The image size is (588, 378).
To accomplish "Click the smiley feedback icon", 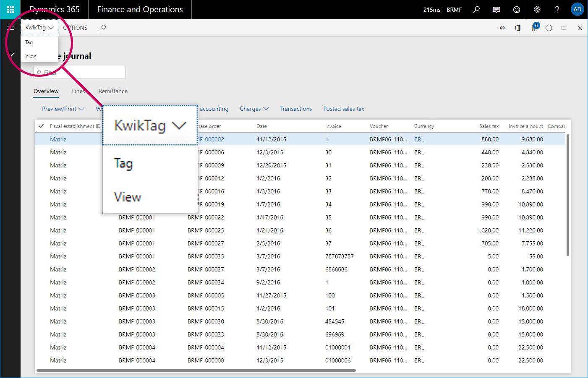I will (517, 10).
